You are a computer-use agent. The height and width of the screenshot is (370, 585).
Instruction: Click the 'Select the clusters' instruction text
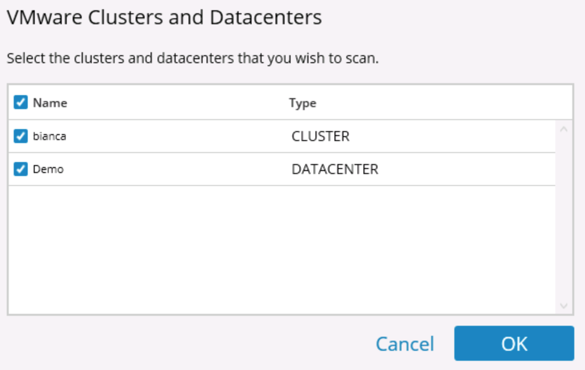193,59
